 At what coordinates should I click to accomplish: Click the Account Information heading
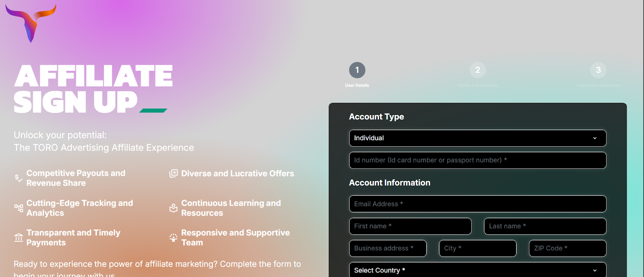tap(390, 183)
